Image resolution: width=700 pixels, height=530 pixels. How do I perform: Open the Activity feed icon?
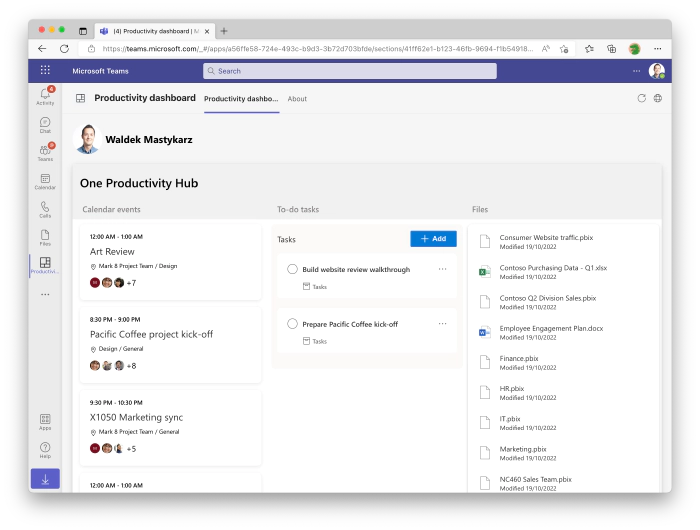tap(45, 96)
